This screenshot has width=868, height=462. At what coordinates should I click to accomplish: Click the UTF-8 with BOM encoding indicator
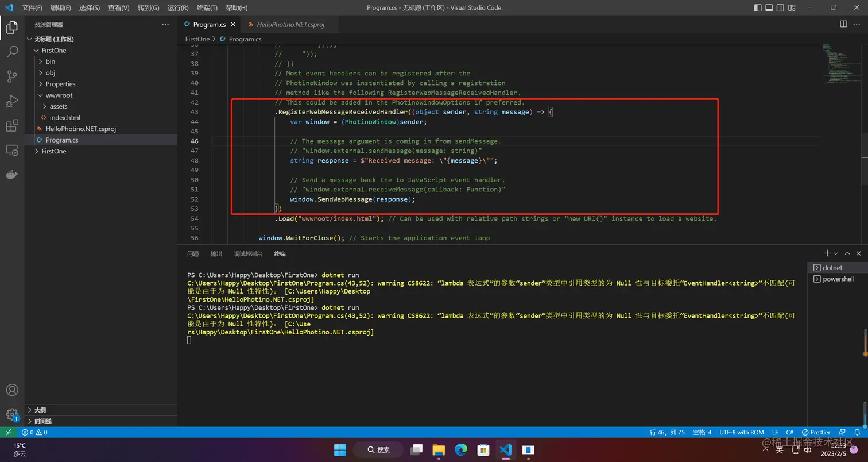pos(742,432)
